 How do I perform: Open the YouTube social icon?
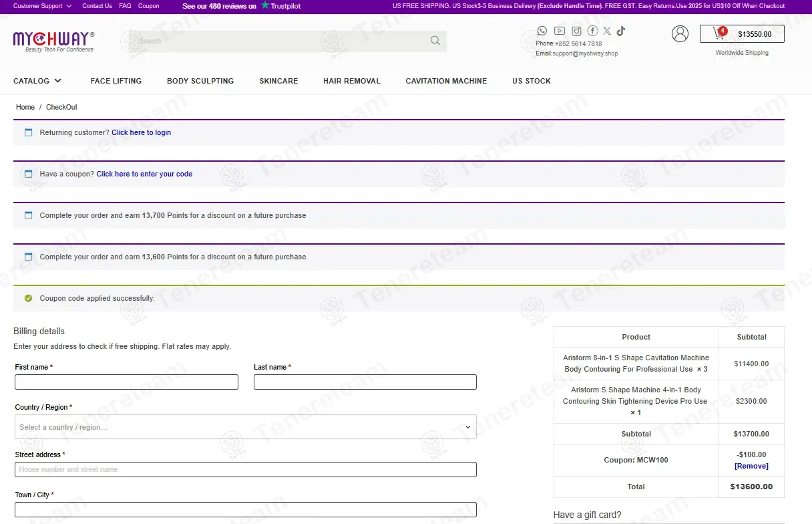point(560,31)
